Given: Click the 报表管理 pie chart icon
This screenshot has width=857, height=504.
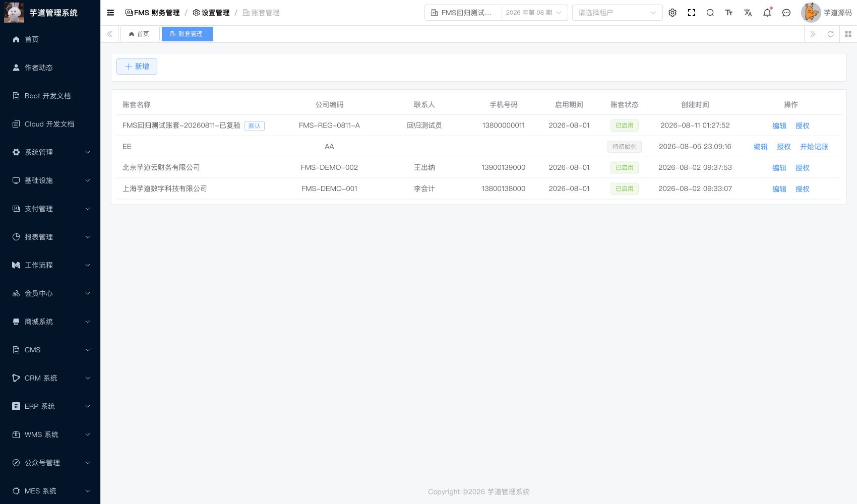Looking at the screenshot, I should pyautogui.click(x=16, y=237).
